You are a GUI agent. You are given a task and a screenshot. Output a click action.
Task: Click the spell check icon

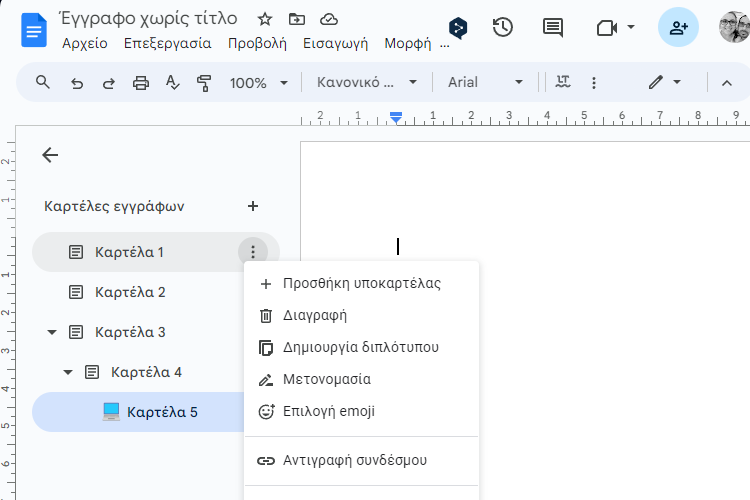tap(172, 83)
